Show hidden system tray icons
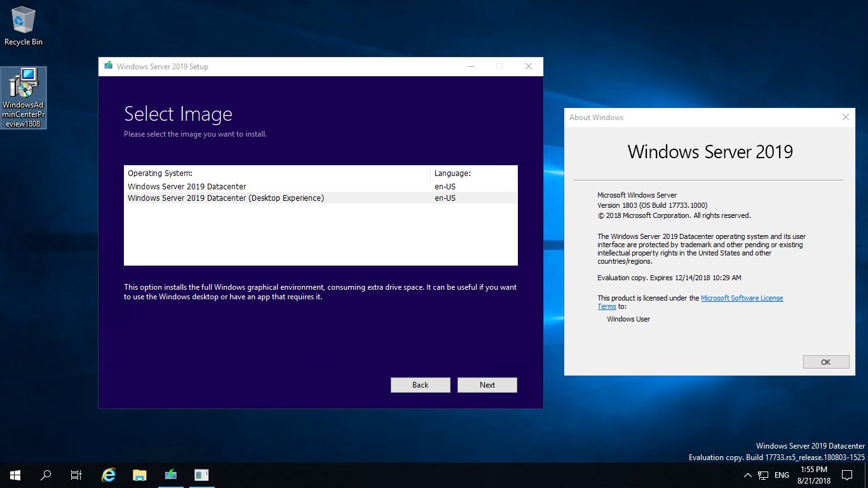The image size is (868, 488). (x=747, y=475)
